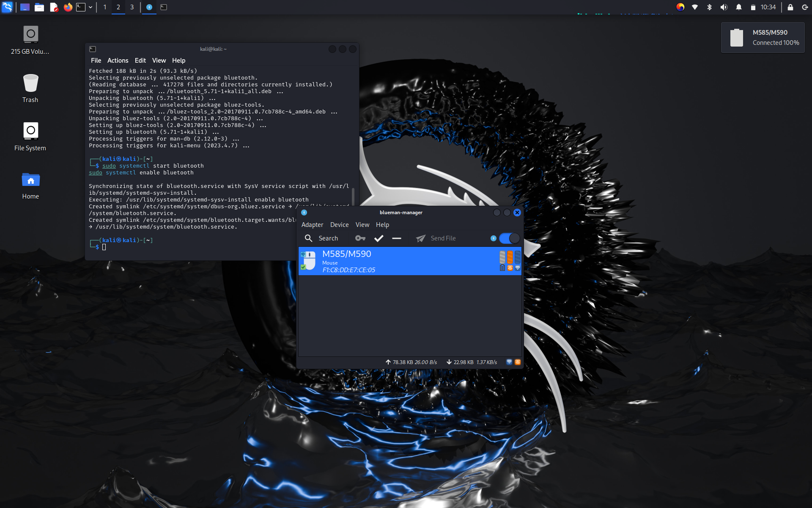Open the Adapter menu in blueman-manager

[x=312, y=225]
